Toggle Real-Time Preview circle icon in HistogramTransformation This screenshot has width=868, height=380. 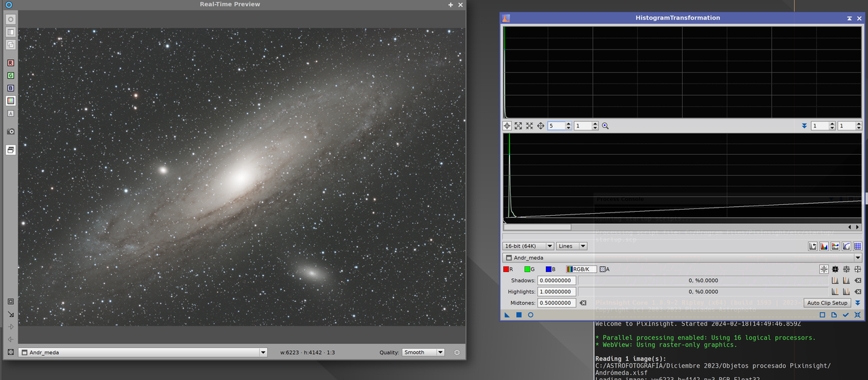pos(530,315)
